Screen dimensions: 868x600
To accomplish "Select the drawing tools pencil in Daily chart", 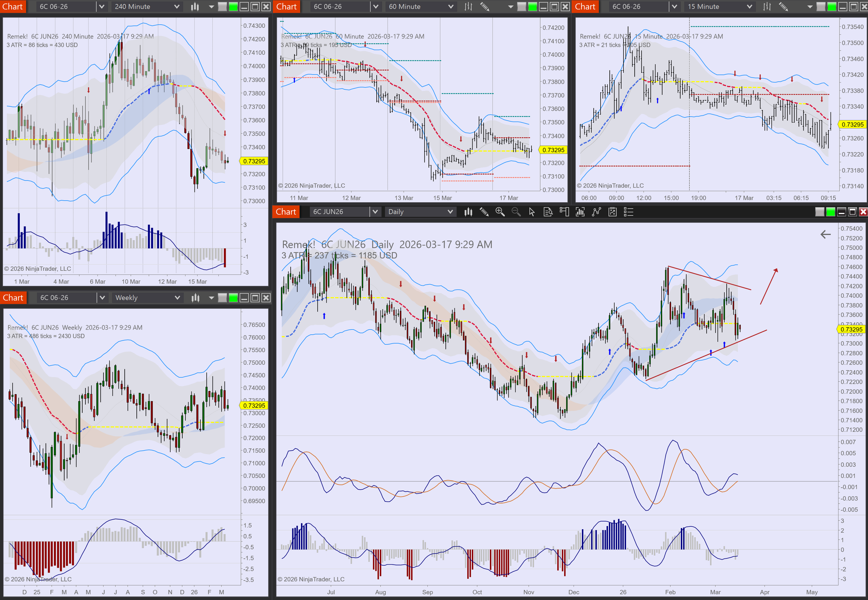I will (x=484, y=212).
